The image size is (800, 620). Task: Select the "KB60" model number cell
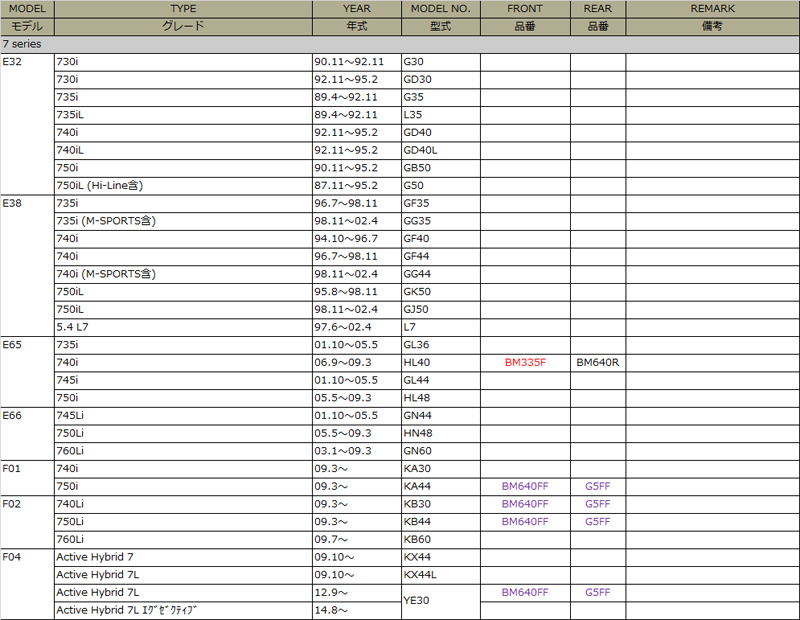coord(441,539)
